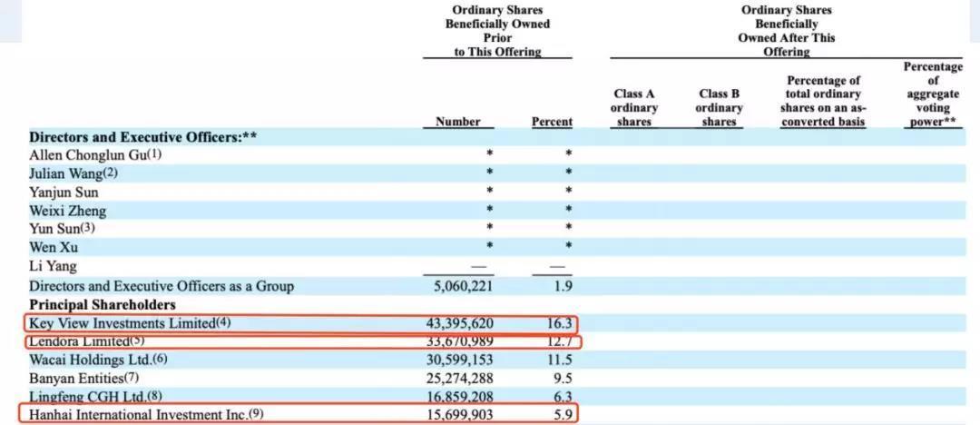Click the Percent column header
The height and width of the screenshot is (425, 980).
552,122
